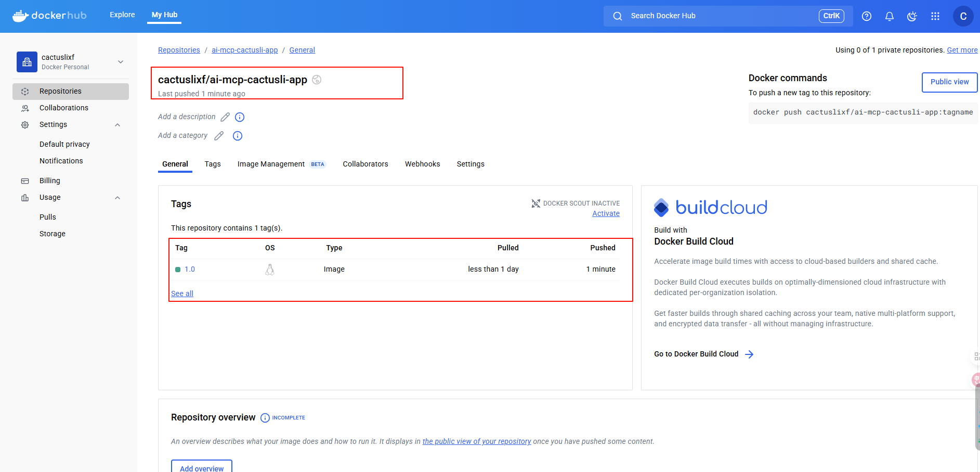The image size is (980, 472).
Task: Open the Webhooks tab
Action: point(423,164)
